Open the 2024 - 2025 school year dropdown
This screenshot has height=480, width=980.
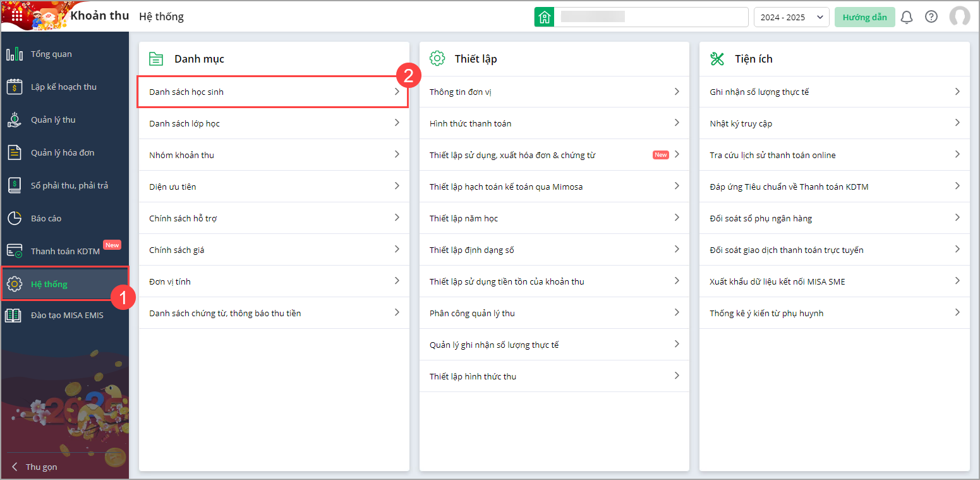(791, 17)
